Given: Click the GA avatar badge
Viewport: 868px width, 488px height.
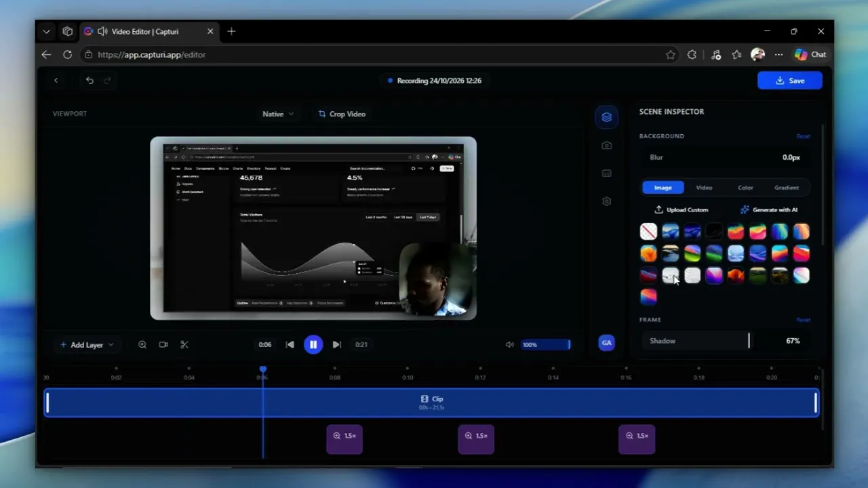Looking at the screenshot, I should pos(606,343).
